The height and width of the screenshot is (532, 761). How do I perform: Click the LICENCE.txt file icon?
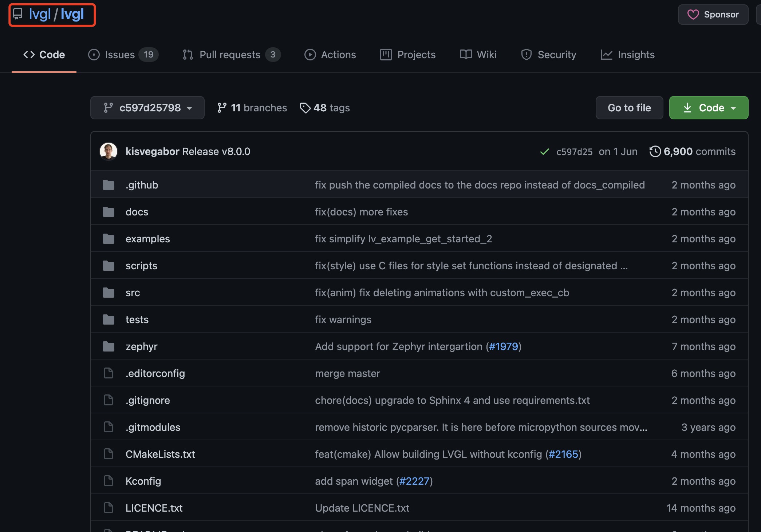pos(109,508)
